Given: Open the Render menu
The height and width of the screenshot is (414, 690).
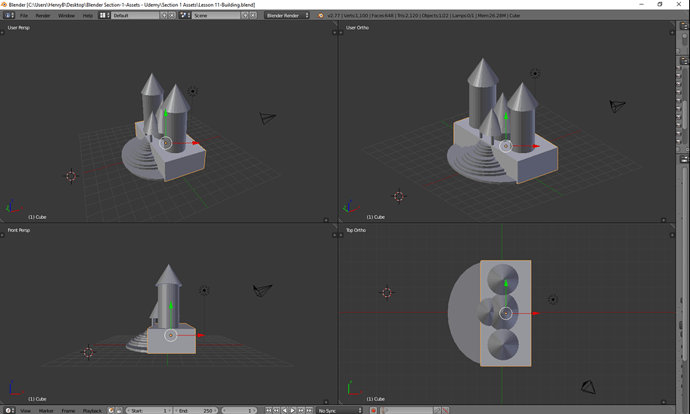Looking at the screenshot, I should click(43, 16).
